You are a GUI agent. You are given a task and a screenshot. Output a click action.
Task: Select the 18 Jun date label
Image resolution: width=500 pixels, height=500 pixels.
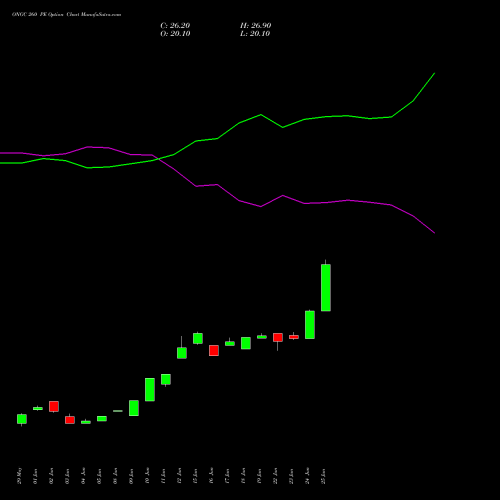[x=244, y=476]
